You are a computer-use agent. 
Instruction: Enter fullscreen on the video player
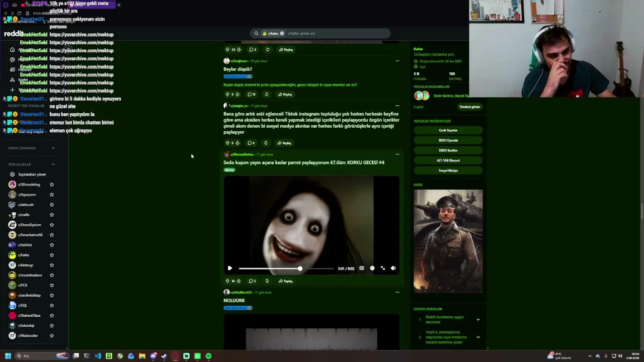click(x=382, y=268)
